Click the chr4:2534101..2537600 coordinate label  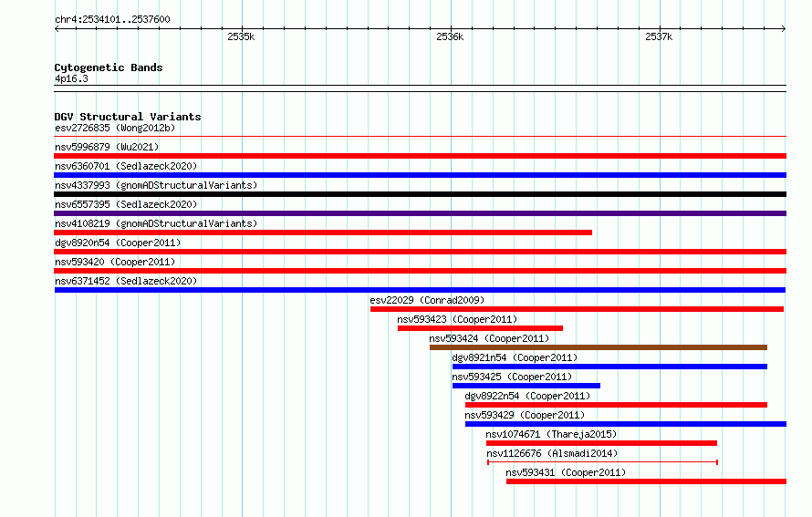point(112,19)
